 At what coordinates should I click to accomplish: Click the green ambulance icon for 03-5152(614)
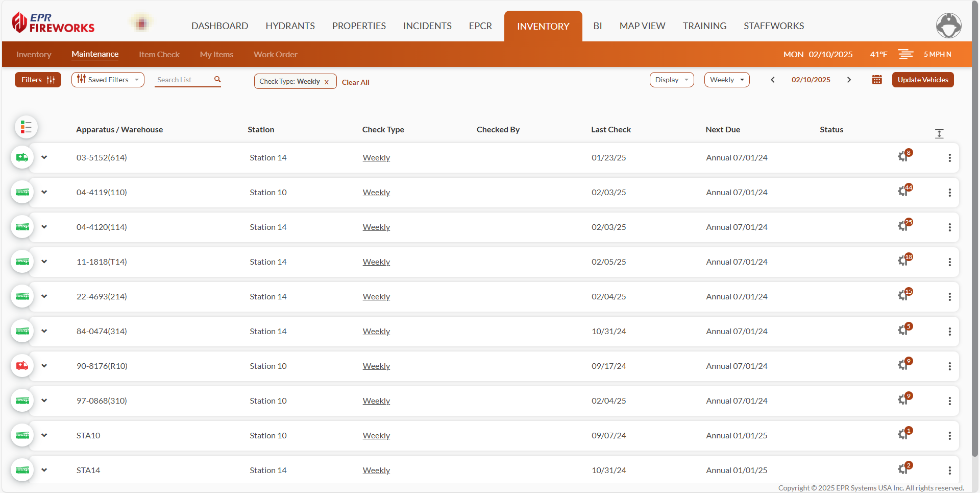[22, 157]
